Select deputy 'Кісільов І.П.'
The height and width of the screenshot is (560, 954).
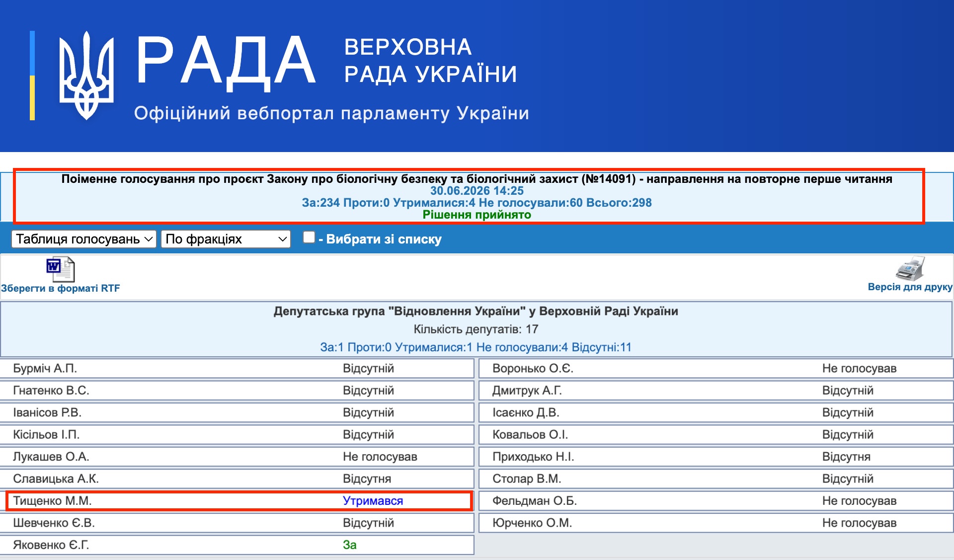coord(46,434)
